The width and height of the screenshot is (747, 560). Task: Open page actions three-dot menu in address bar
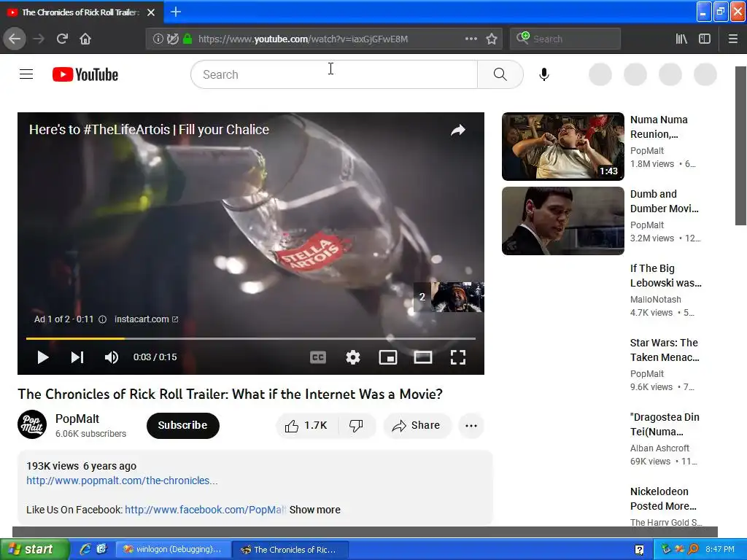tap(471, 39)
